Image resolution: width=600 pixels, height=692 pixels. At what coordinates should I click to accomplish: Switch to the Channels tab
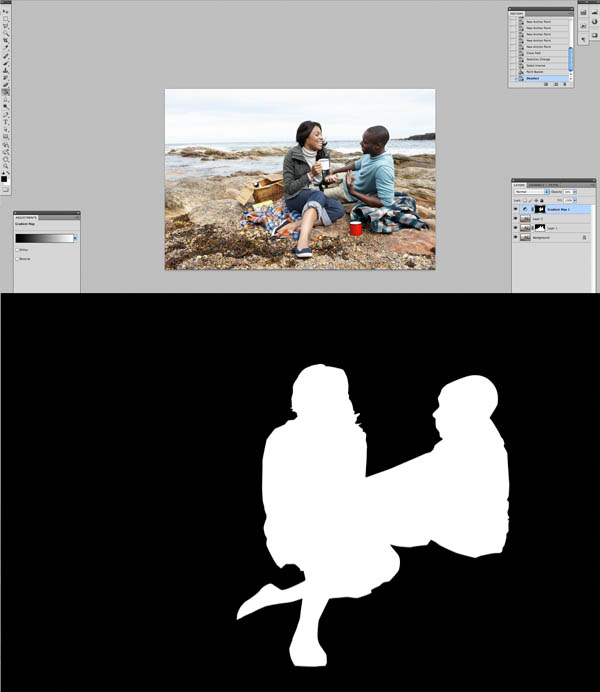click(537, 184)
